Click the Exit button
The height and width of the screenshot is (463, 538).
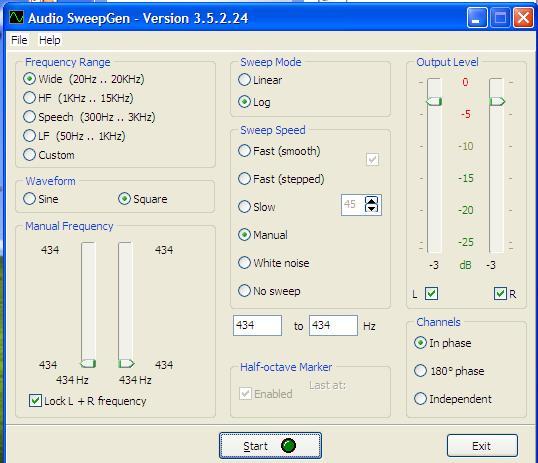coord(482,445)
